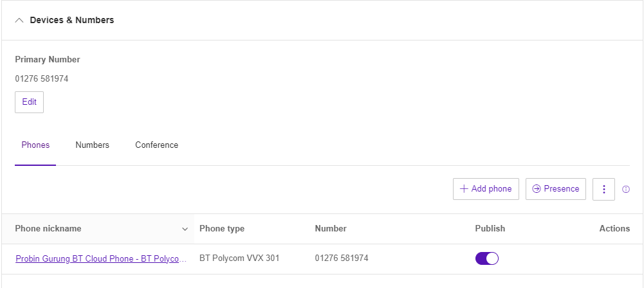Viewport: 644px width, 288px height.
Task: Click the Add phone button
Action: (486, 189)
